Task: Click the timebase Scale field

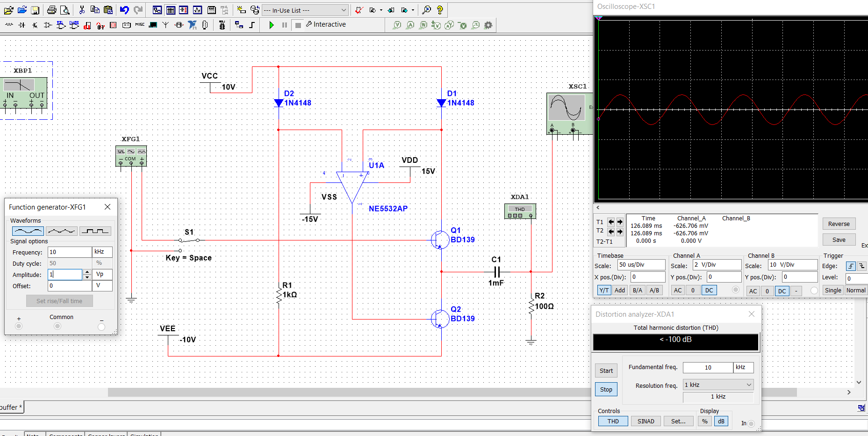Action: click(x=641, y=265)
